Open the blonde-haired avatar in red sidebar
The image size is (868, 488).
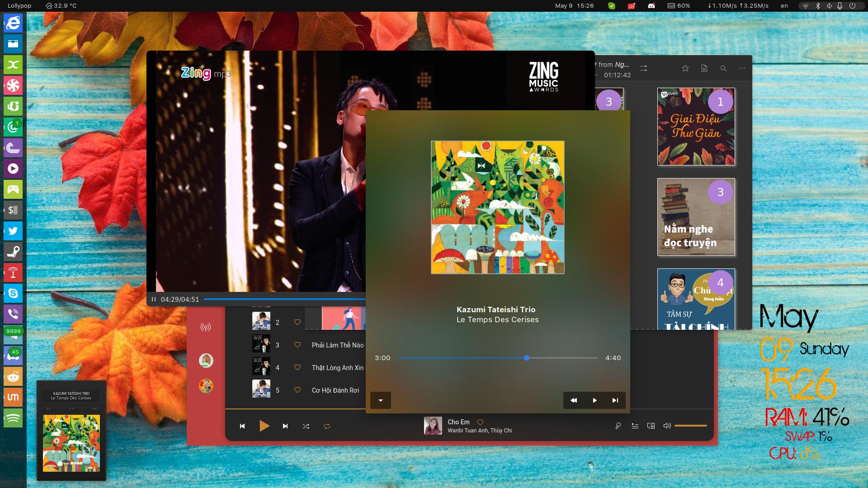pyautogui.click(x=206, y=361)
